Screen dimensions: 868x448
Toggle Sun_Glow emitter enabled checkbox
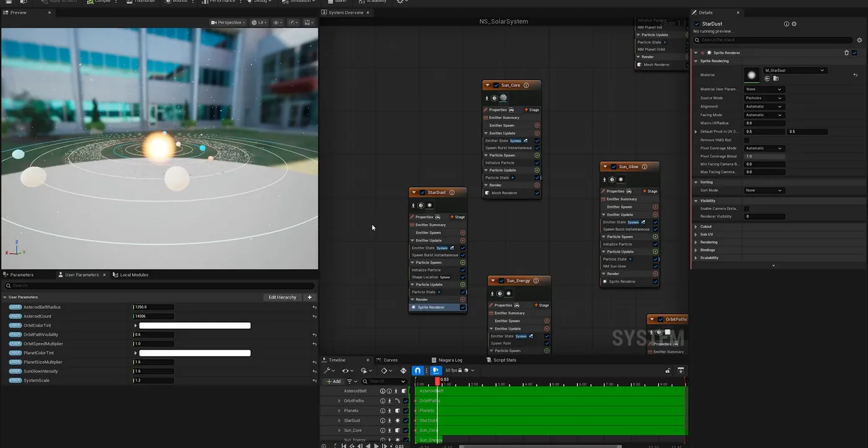pos(614,166)
